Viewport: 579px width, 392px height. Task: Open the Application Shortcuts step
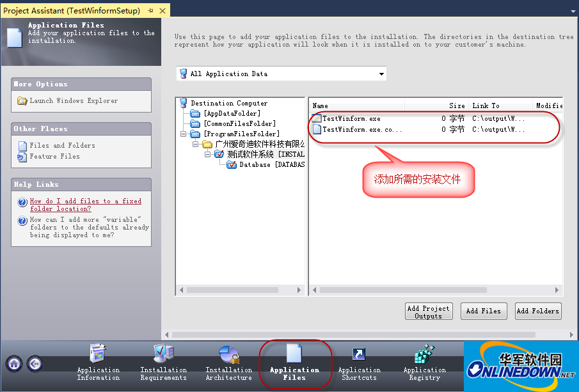pyautogui.click(x=360, y=363)
